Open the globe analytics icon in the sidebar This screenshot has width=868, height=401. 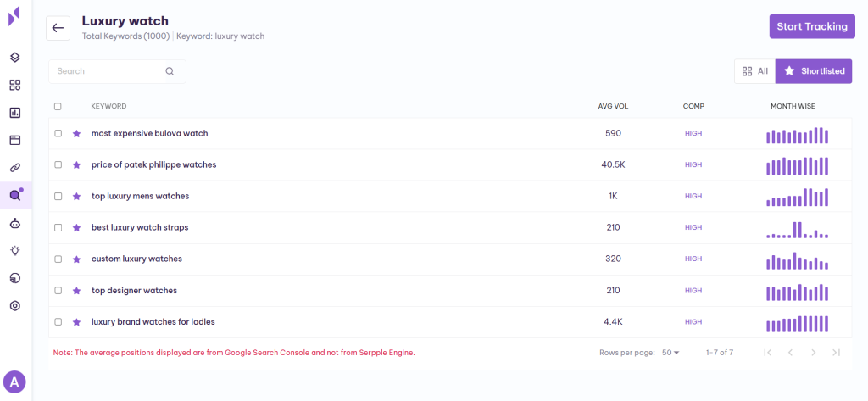click(15, 278)
